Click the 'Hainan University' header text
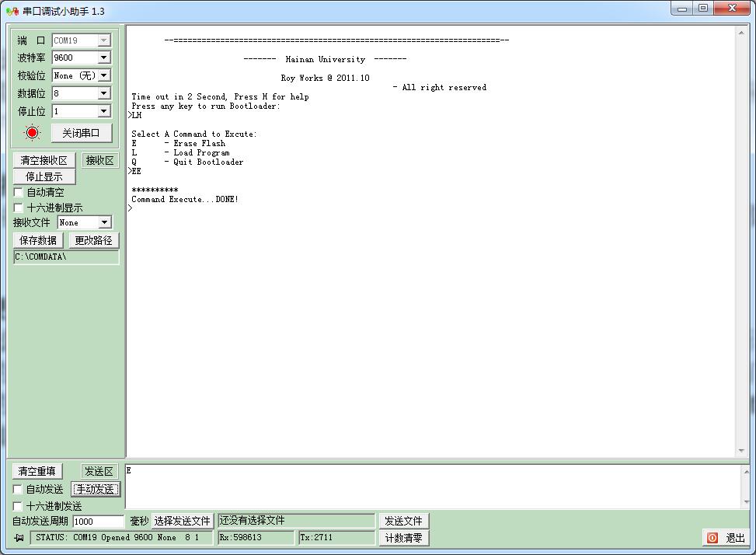Viewport: 756px width, 555px height. click(325, 59)
